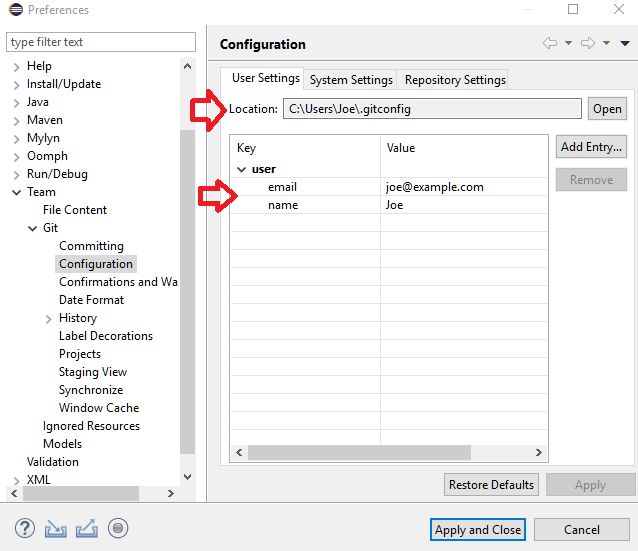Click the Remove button
Viewport: 638px width, 551px height.
(591, 179)
